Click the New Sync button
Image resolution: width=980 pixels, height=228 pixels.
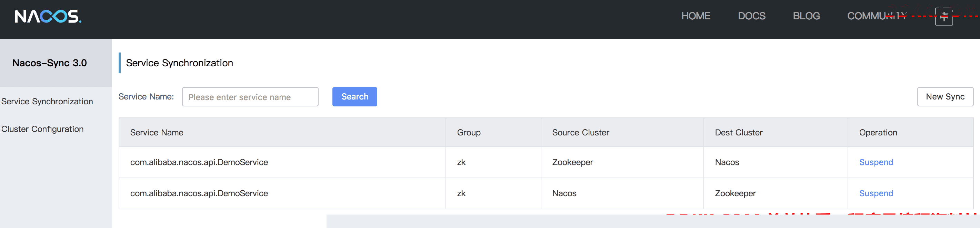point(945,97)
